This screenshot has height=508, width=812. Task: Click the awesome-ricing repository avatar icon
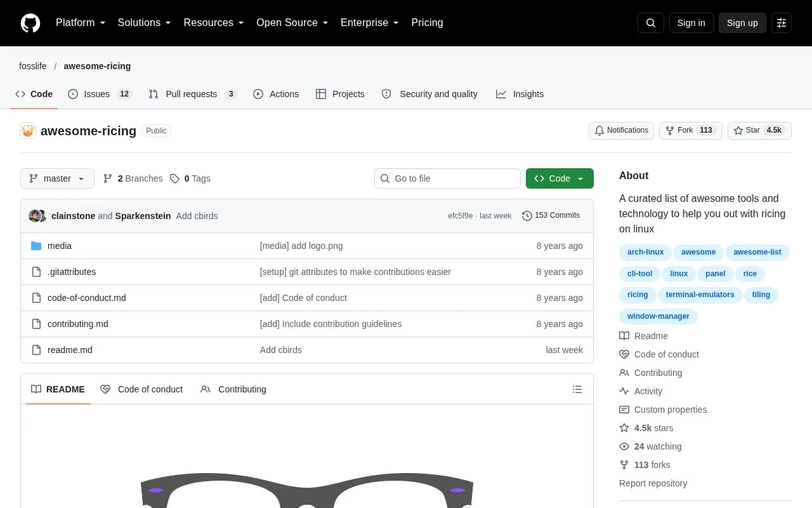coord(28,131)
